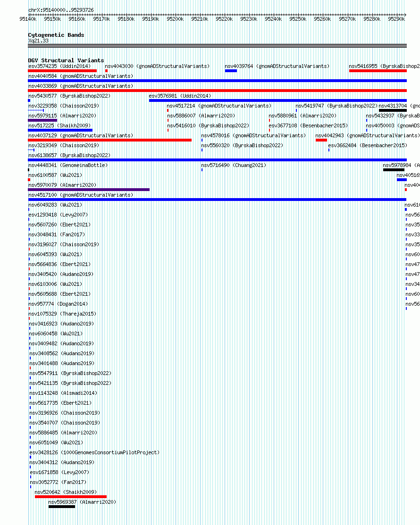Viewport: 420px width, 525px height.
Task: Click nsv3052772 (Fan2017) label
Action: point(58,482)
